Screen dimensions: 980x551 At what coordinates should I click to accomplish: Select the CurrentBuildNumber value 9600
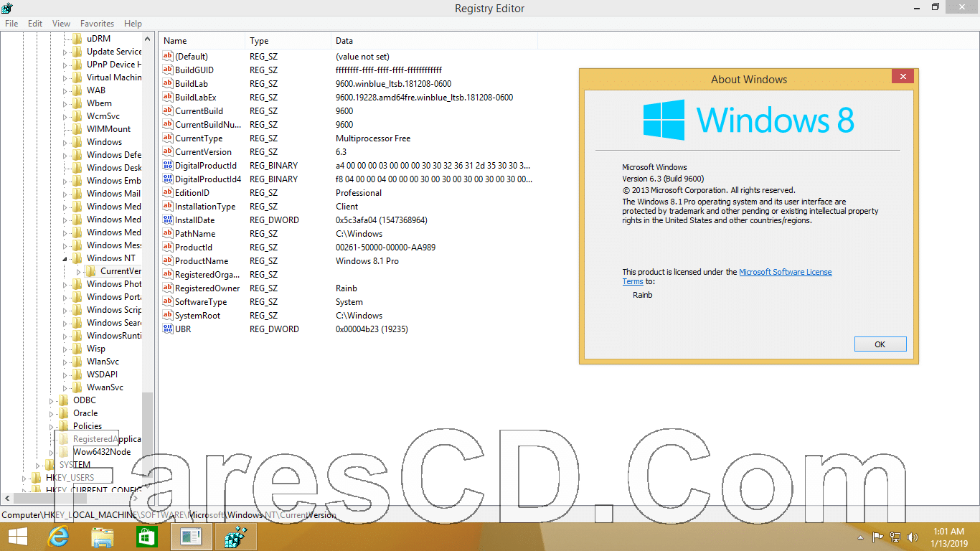click(x=344, y=125)
